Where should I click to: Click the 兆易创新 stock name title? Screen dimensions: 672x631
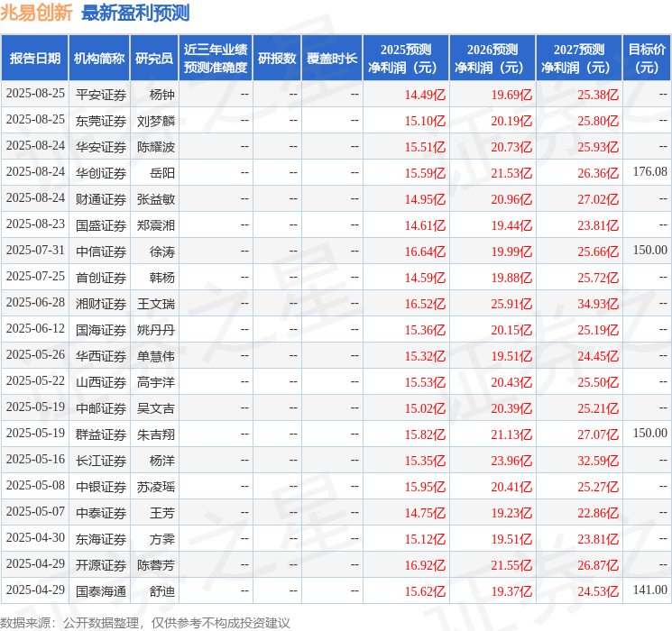[37, 14]
